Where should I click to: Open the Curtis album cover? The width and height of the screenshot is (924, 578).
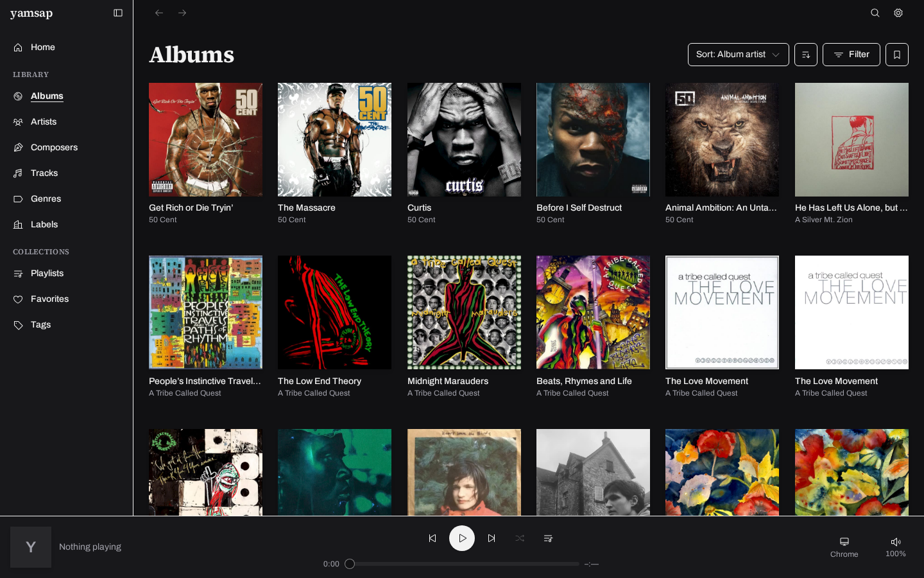tap(464, 139)
